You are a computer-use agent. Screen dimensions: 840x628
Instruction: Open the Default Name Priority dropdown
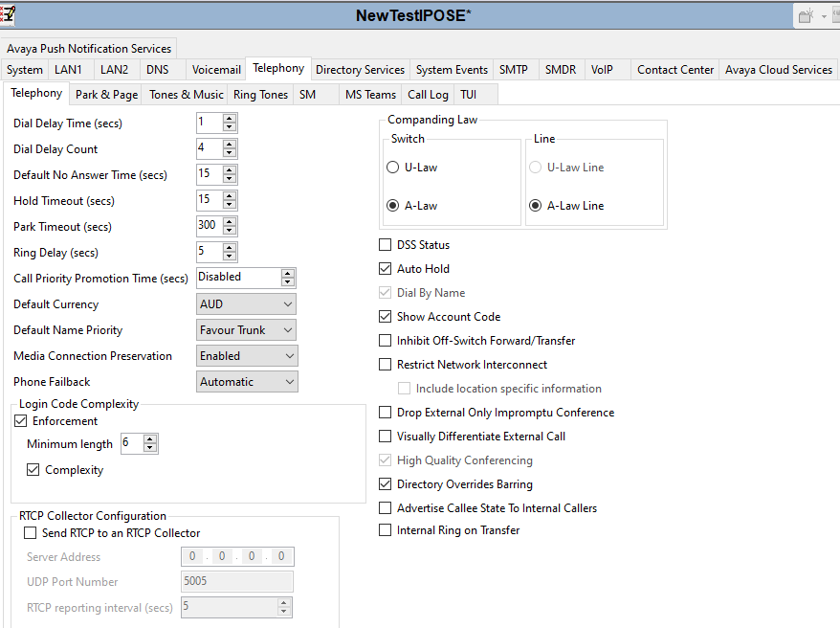[x=247, y=330]
